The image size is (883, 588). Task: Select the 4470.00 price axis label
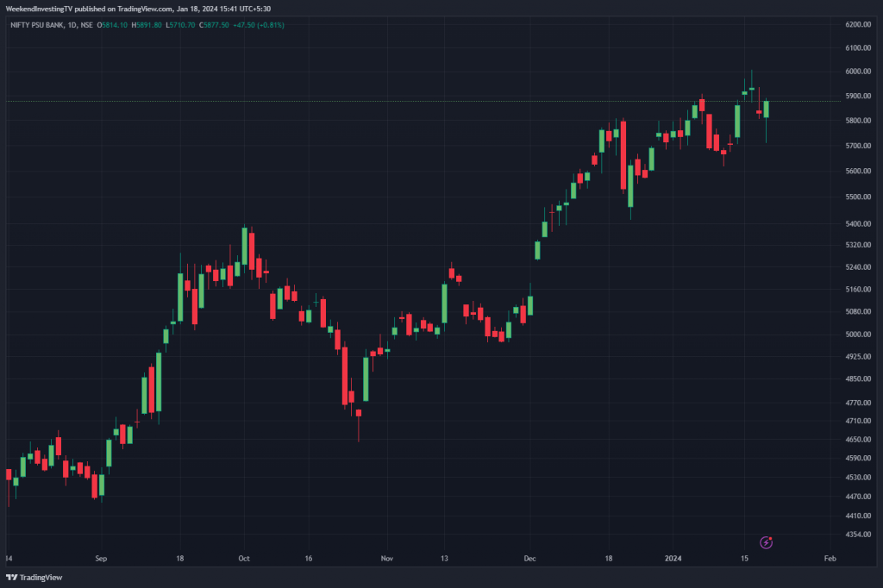[x=858, y=497]
